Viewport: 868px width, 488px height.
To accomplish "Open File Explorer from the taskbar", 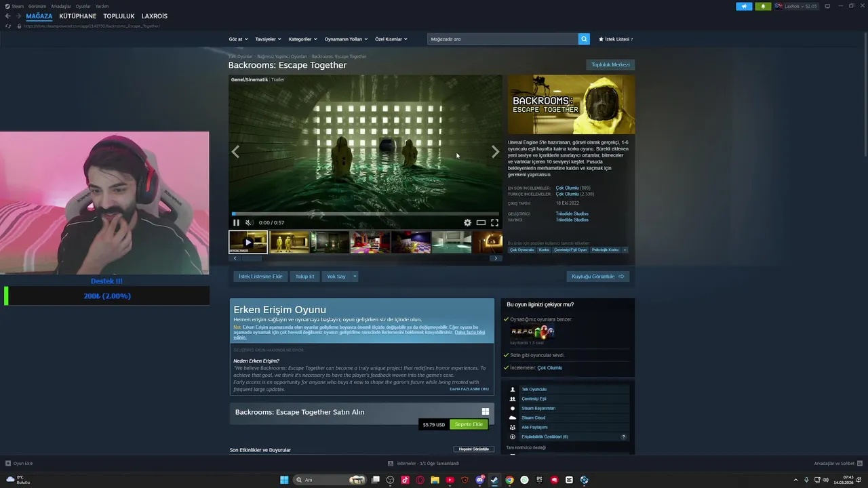I will pos(435,480).
